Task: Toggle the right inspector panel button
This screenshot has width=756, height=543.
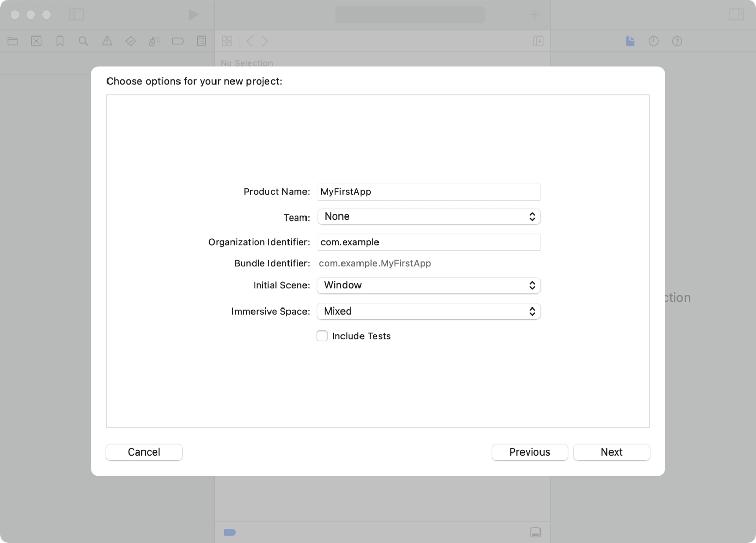Action: pyautogui.click(x=736, y=14)
